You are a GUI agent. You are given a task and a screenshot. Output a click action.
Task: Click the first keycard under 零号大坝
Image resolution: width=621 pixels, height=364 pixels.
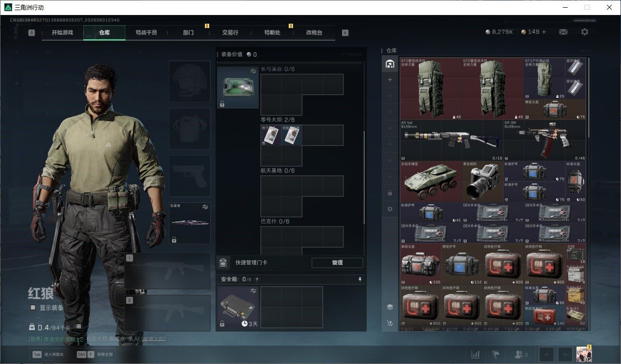point(271,136)
